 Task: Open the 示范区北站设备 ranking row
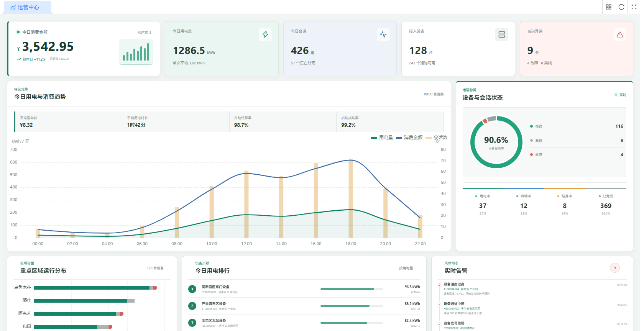click(x=304, y=323)
